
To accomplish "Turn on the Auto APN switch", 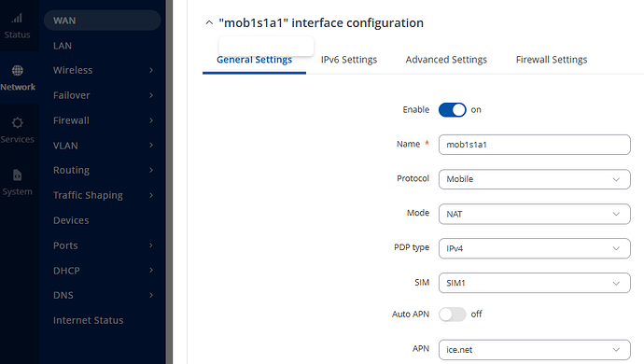I will [452, 315].
